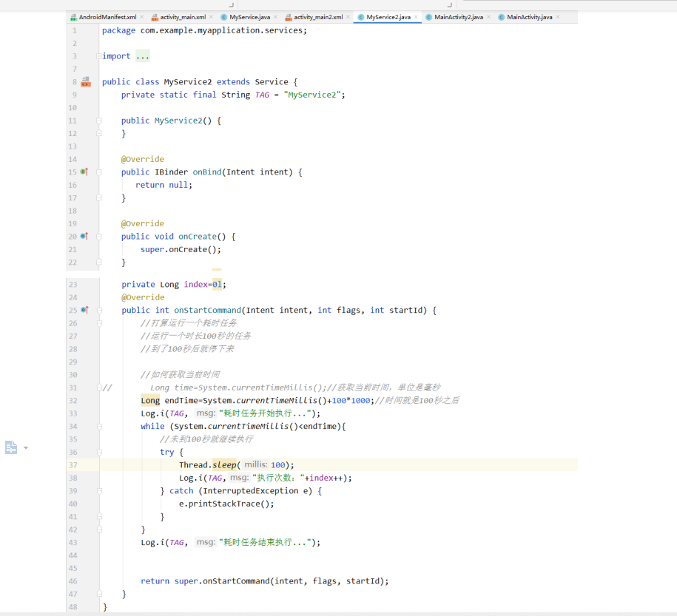
Task: Click the XML file icon on the activity_main.xml tab
Action: [x=155, y=17]
